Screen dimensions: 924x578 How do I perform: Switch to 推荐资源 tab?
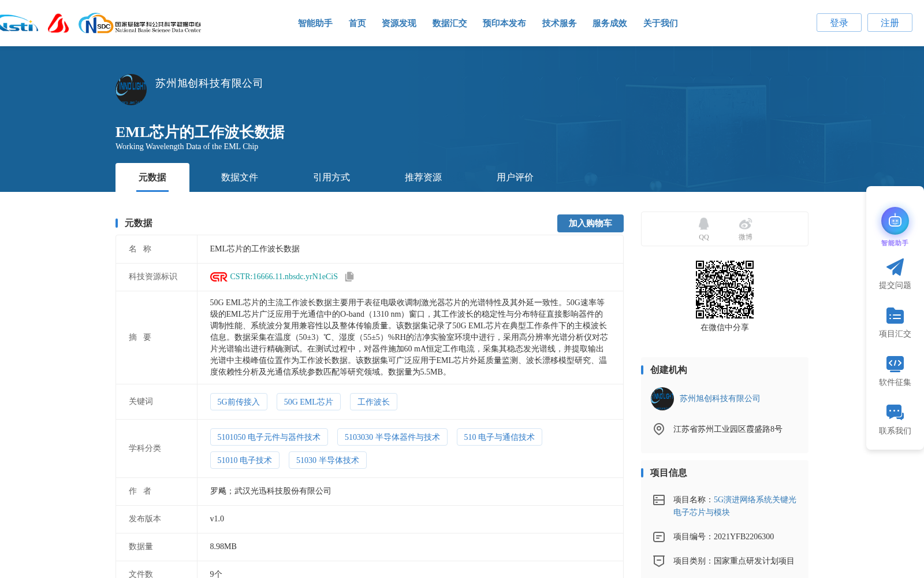tap(423, 177)
